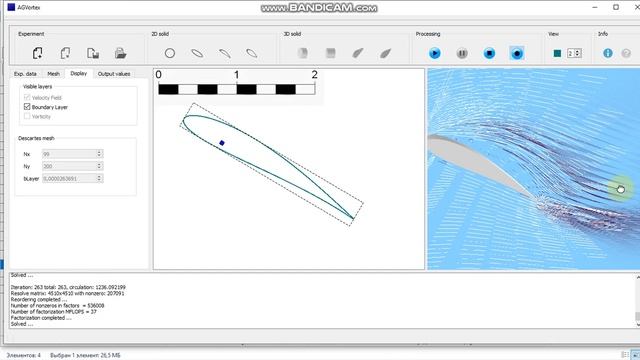
Task: Click the flow visualization view panel
Action: [533, 169]
